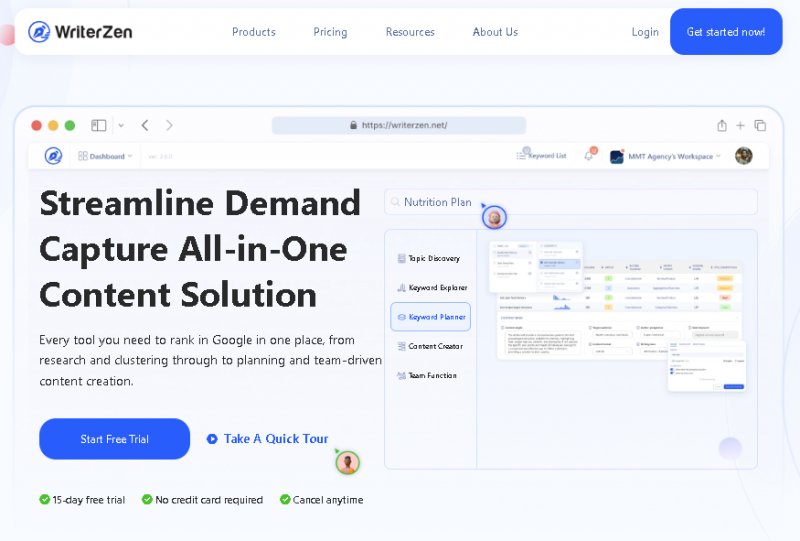Click the play icon beside Take A Quick Tour
800x541 pixels.
(x=212, y=439)
